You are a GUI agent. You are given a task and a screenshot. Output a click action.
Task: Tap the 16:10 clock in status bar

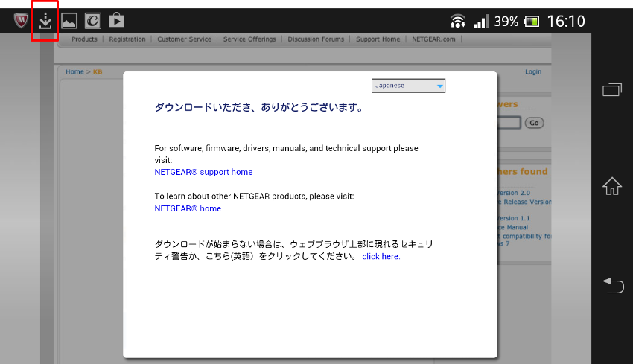(x=566, y=21)
